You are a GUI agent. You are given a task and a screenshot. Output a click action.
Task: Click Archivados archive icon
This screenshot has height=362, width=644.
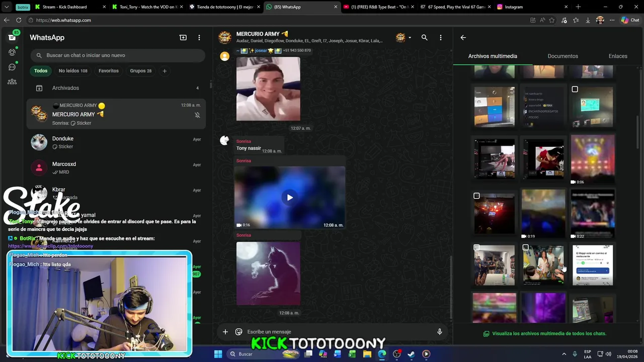(x=39, y=88)
